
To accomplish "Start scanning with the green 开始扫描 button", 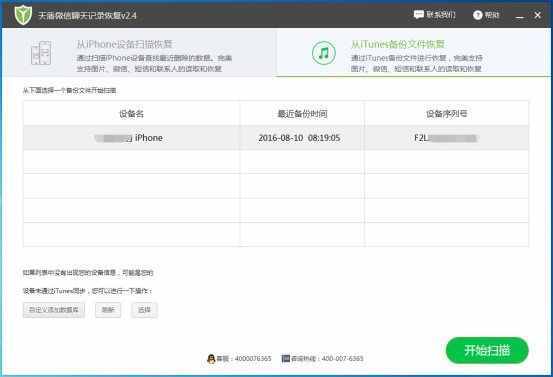I will 487,350.
